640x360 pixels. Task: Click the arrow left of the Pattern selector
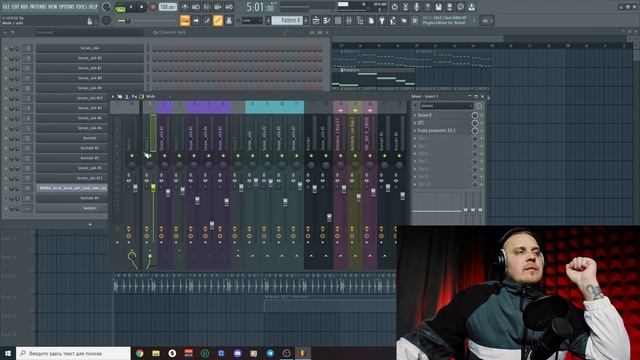pos(268,20)
